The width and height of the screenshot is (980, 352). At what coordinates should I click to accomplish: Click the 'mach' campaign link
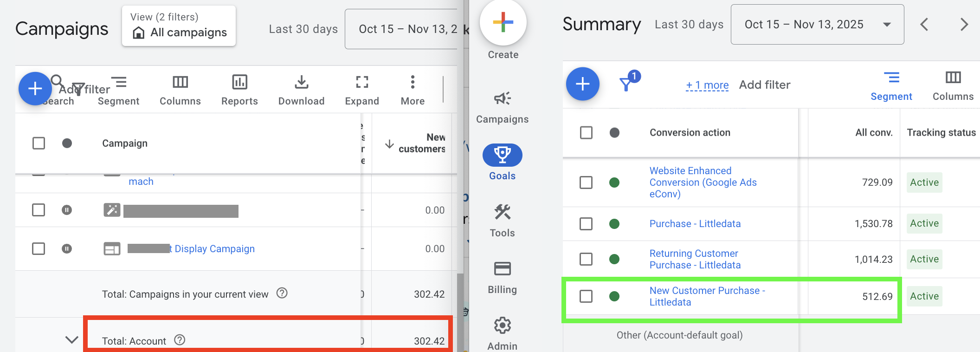click(x=141, y=182)
